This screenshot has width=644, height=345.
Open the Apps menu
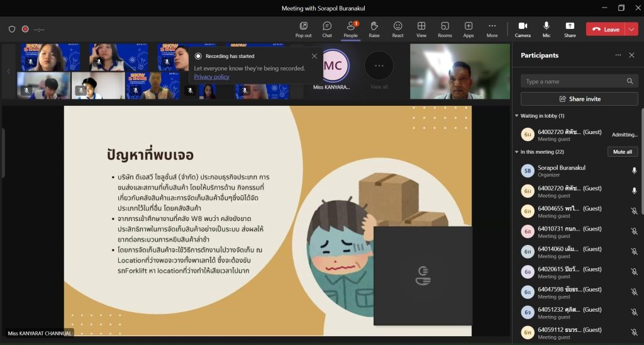[x=469, y=30]
